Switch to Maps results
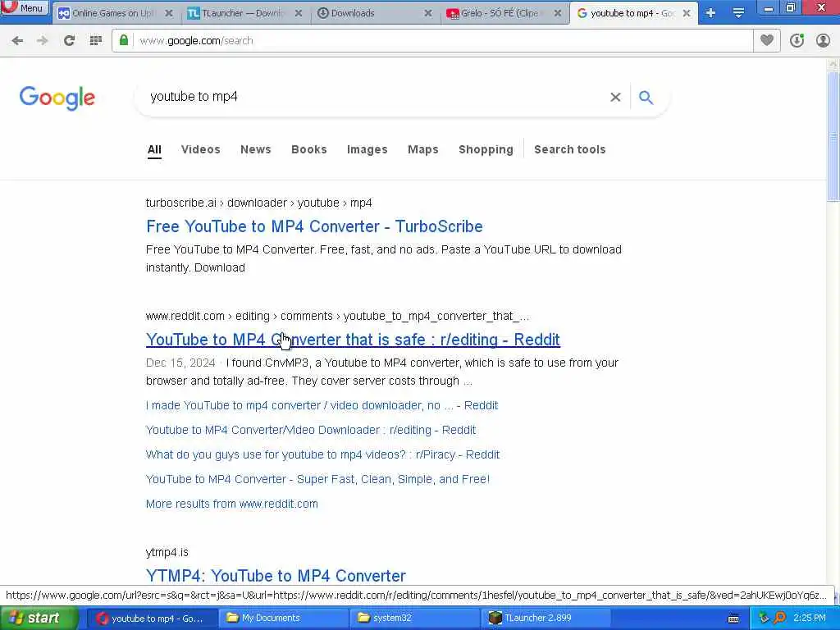The image size is (840, 630). click(423, 149)
